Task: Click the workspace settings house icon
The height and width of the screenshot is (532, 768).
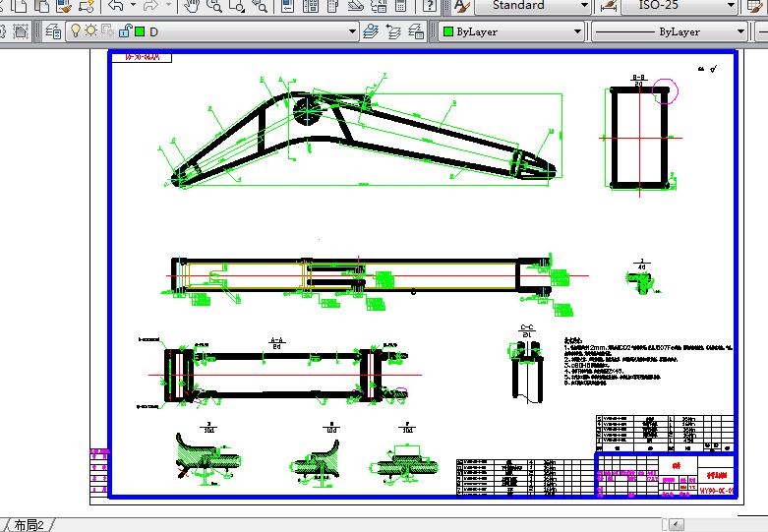Action: click(x=20, y=31)
